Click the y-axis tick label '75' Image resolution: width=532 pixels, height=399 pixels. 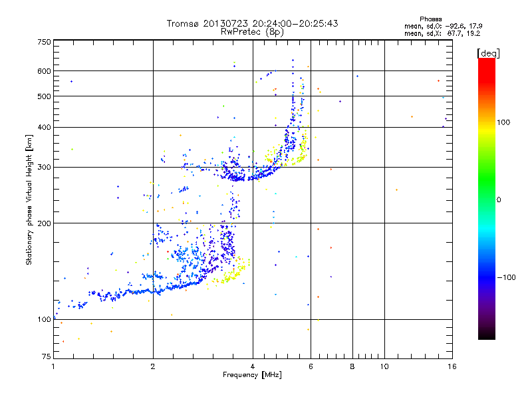click(x=47, y=356)
